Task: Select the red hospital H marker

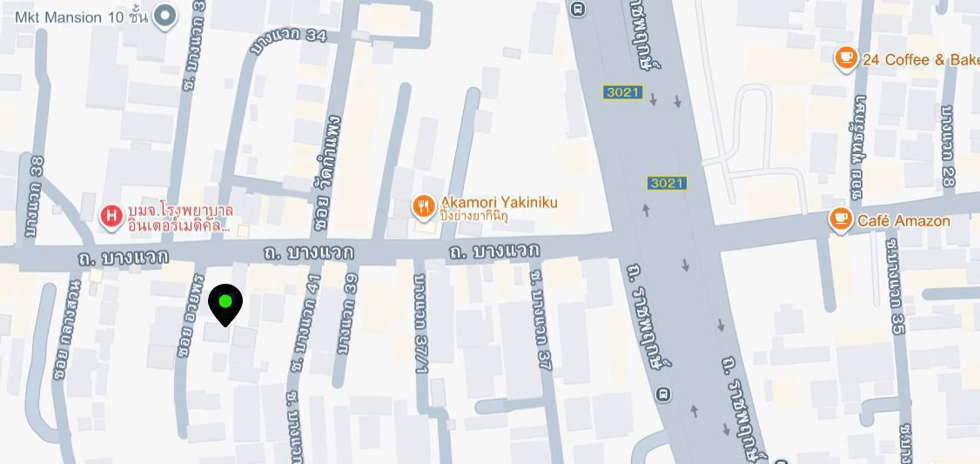Action: tap(111, 218)
